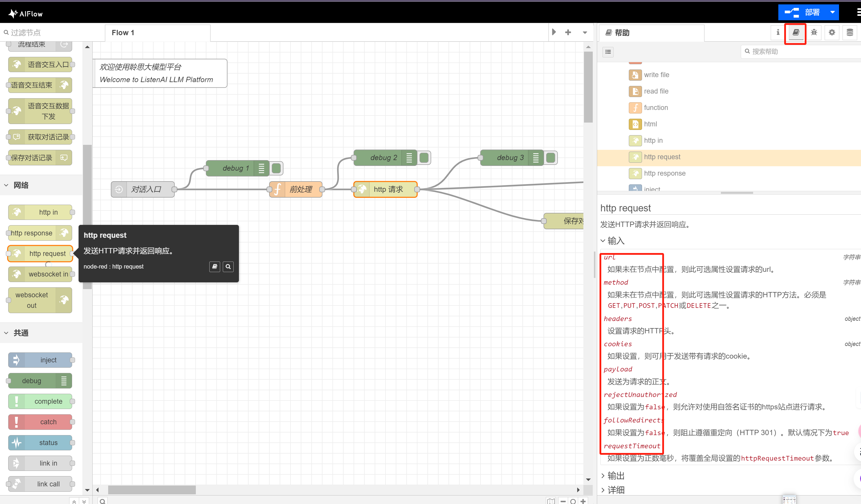Click the canvas horizontal scrollbar thumb

tap(152, 490)
